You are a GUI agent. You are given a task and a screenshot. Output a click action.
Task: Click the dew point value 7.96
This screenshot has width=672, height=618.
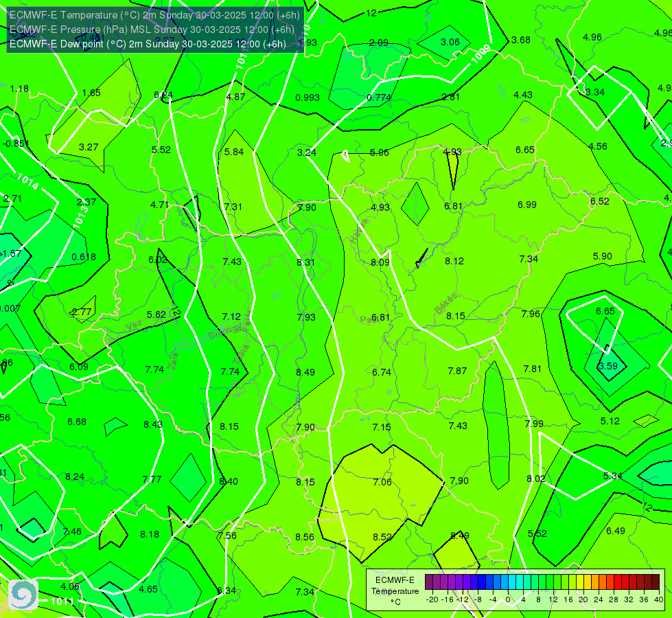tap(531, 314)
